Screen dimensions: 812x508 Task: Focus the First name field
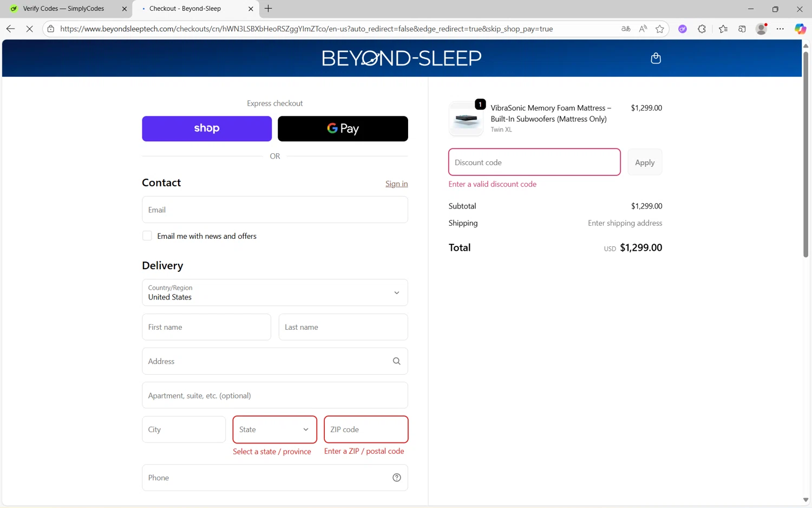pos(206,327)
